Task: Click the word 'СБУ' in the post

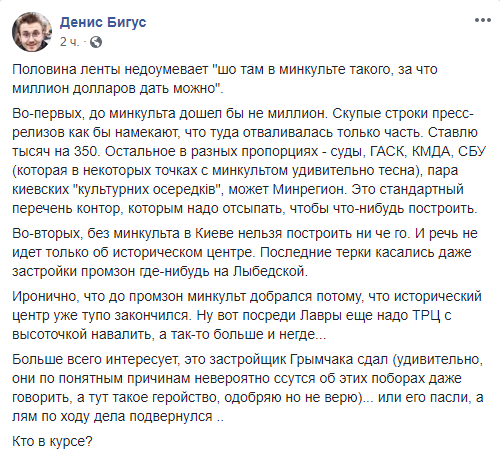Action: pos(472,151)
